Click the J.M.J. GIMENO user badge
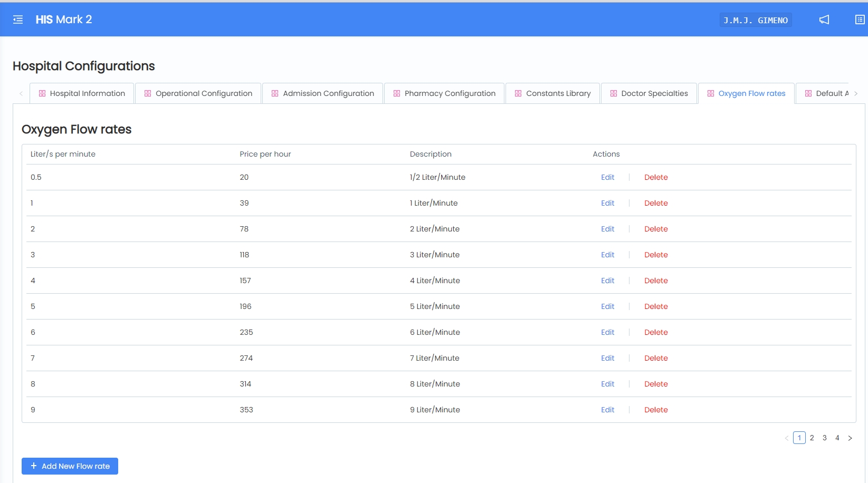 755,20
